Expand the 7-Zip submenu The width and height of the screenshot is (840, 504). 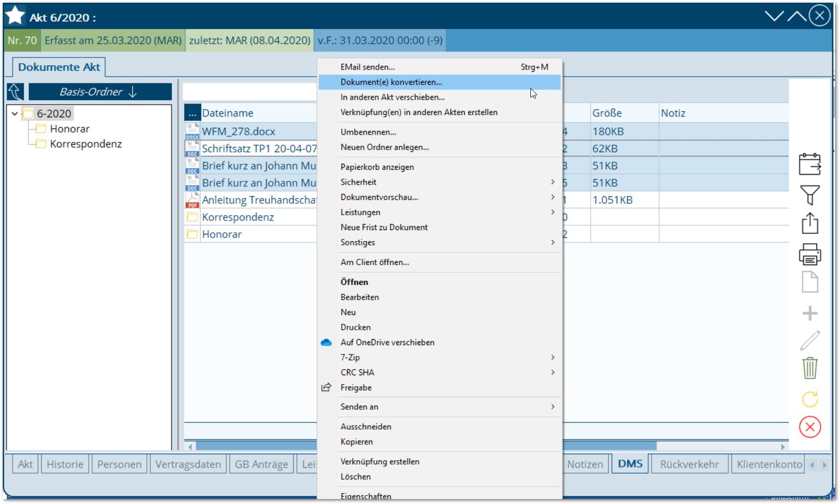(552, 357)
